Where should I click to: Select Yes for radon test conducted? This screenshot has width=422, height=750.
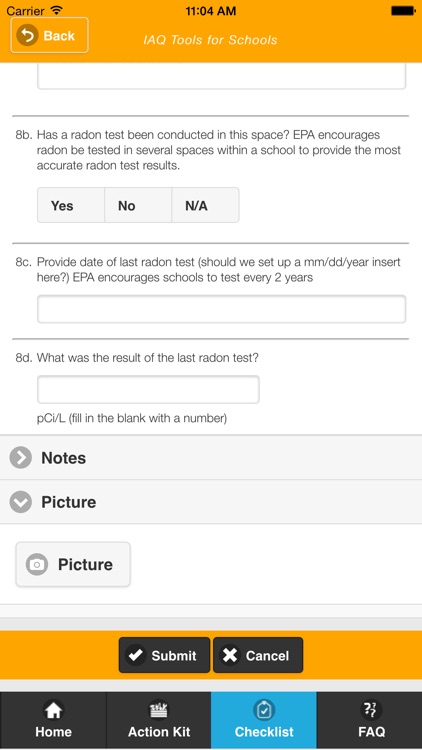(x=71, y=205)
